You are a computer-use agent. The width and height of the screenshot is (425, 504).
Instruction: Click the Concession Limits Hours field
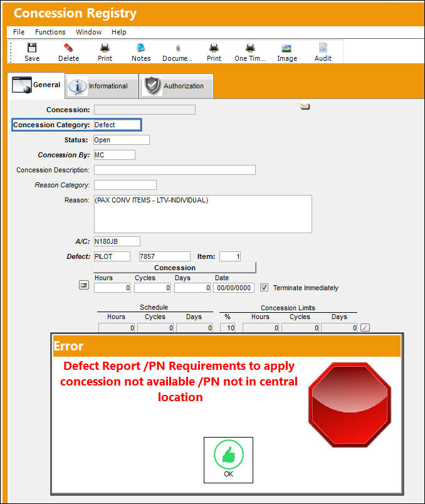coord(261,328)
